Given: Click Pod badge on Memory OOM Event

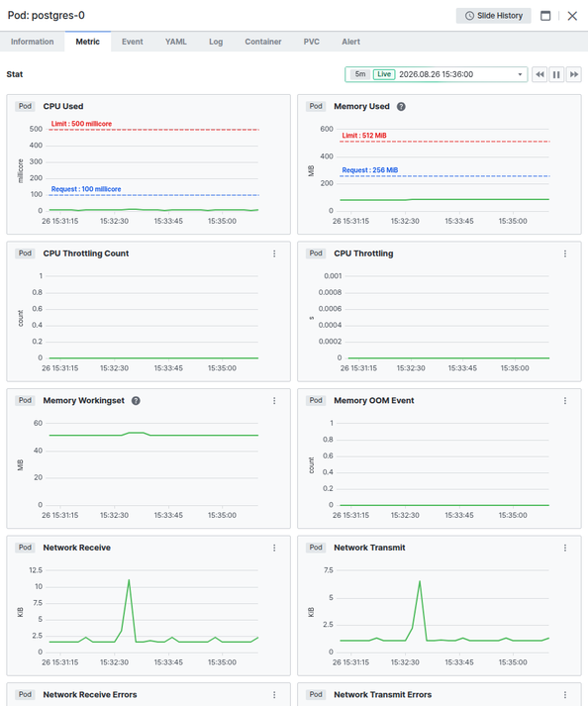Looking at the screenshot, I should 316,400.
